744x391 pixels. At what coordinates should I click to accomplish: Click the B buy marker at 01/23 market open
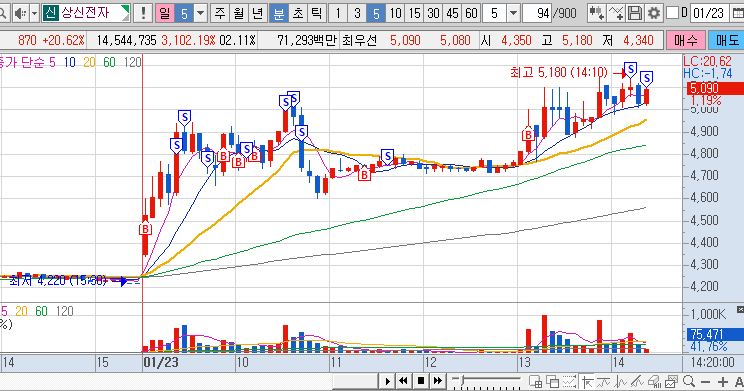145,229
